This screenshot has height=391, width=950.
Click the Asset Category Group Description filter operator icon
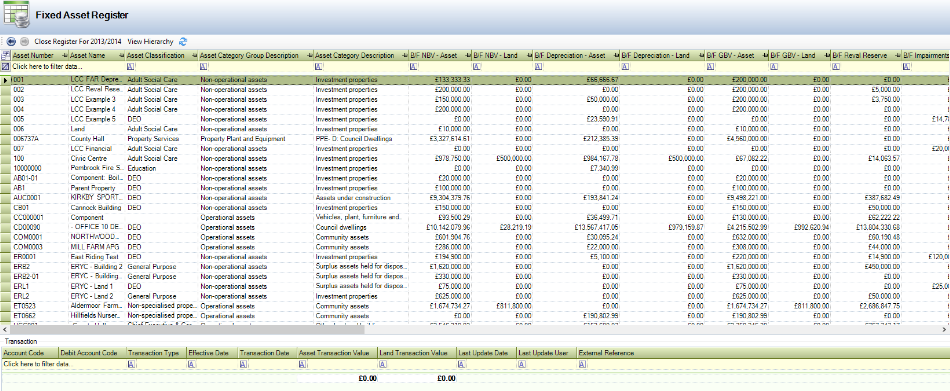[203, 67]
